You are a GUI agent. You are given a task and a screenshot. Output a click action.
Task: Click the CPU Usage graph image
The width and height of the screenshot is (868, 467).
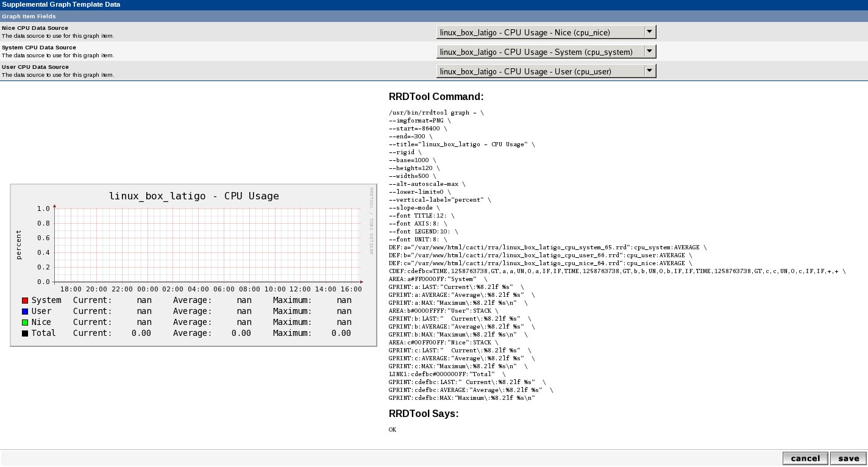(194, 265)
